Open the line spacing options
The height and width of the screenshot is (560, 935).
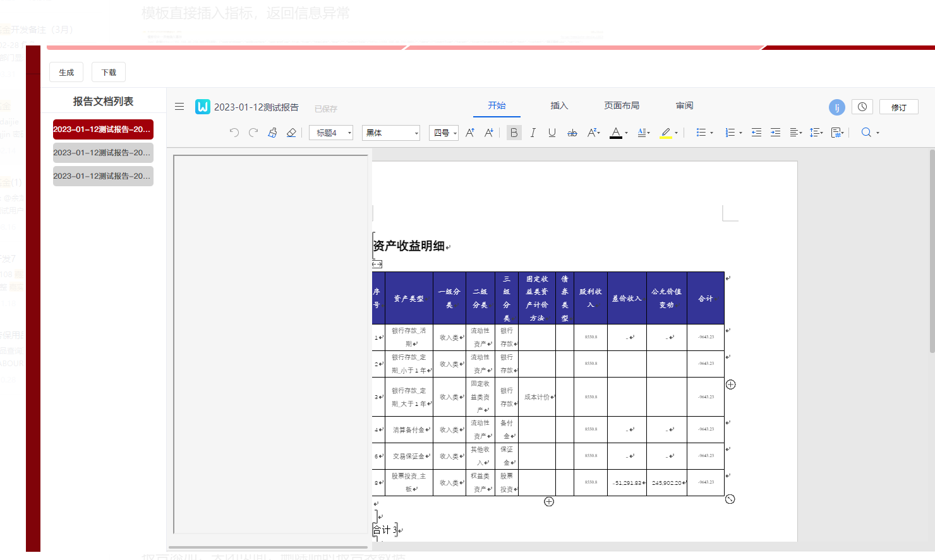816,133
